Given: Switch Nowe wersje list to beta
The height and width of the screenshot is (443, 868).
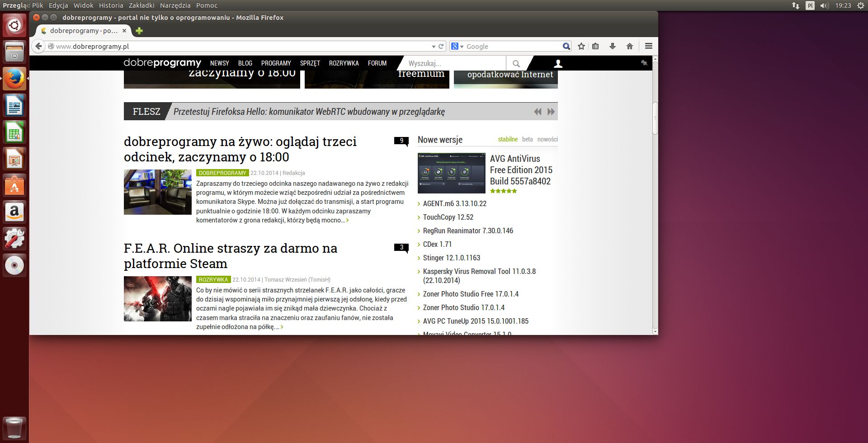Looking at the screenshot, I should [x=527, y=139].
